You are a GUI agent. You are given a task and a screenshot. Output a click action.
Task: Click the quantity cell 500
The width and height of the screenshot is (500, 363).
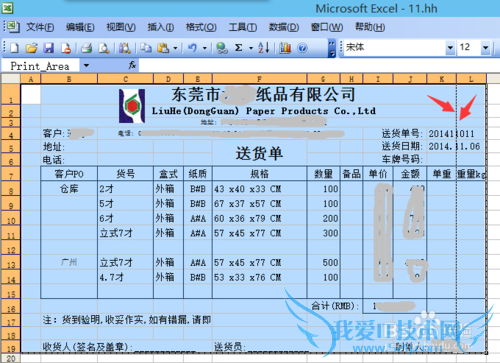click(323, 262)
